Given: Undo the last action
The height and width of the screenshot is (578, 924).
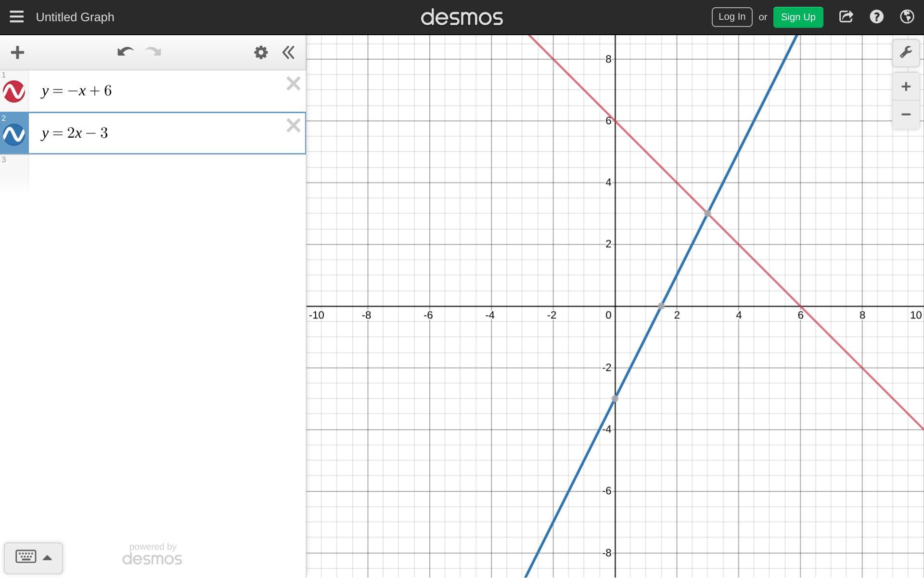Looking at the screenshot, I should (125, 52).
